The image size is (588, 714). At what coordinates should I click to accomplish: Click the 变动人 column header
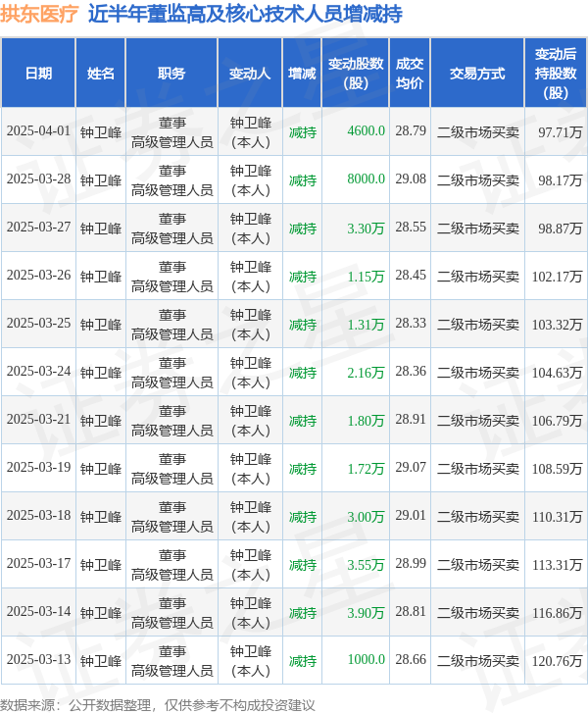[250, 73]
